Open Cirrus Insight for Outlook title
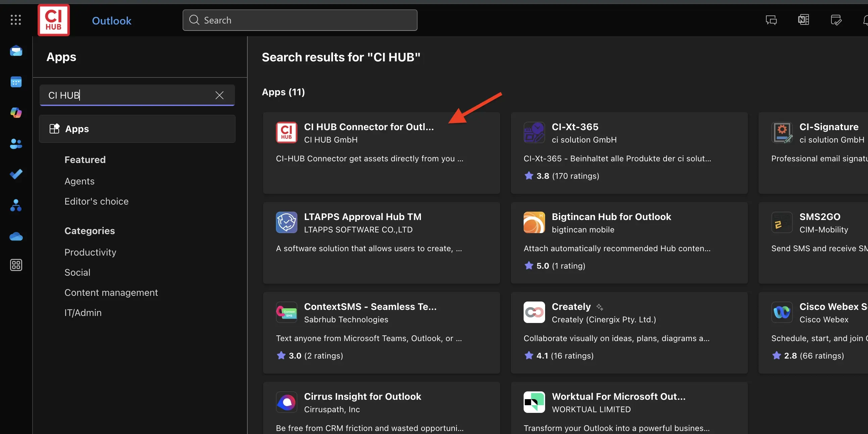The height and width of the screenshot is (434, 868). click(x=362, y=397)
